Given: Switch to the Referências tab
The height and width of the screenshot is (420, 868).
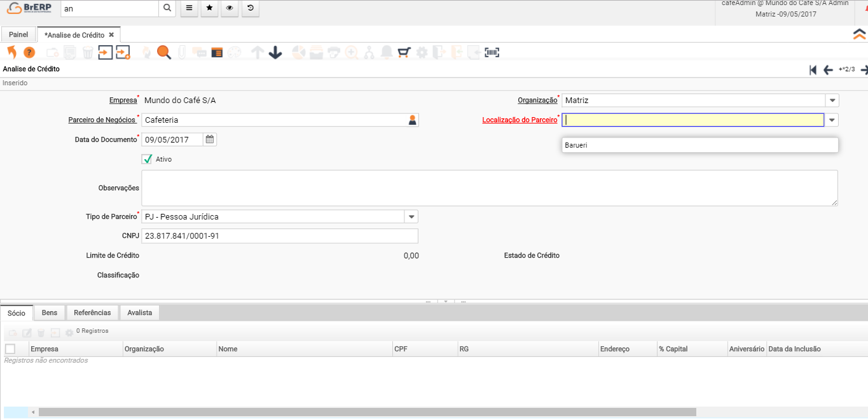Looking at the screenshot, I should (92, 312).
